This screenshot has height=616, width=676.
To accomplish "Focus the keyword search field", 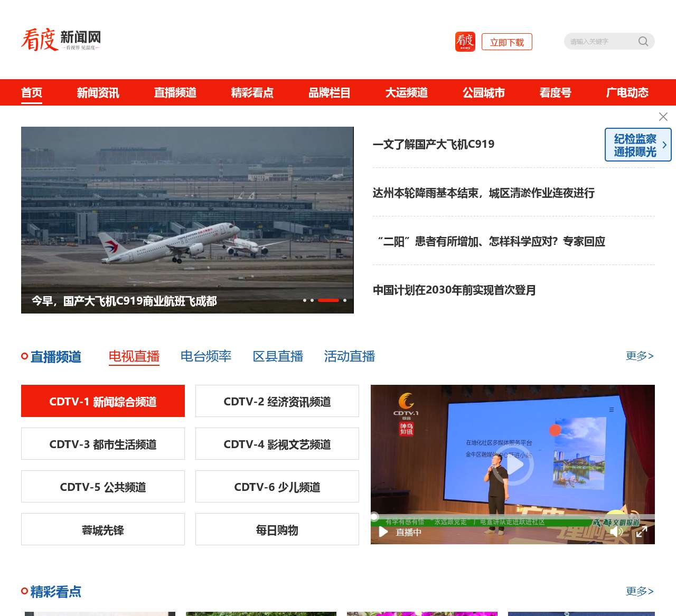I will click(x=602, y=41).
